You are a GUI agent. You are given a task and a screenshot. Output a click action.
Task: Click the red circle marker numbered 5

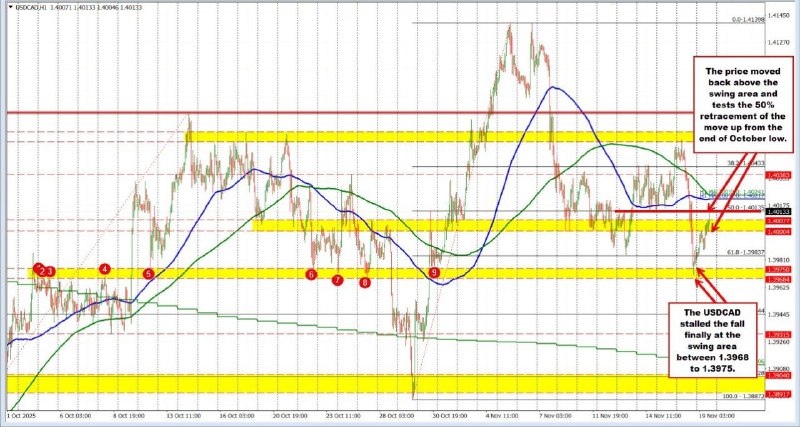(149, 274)
